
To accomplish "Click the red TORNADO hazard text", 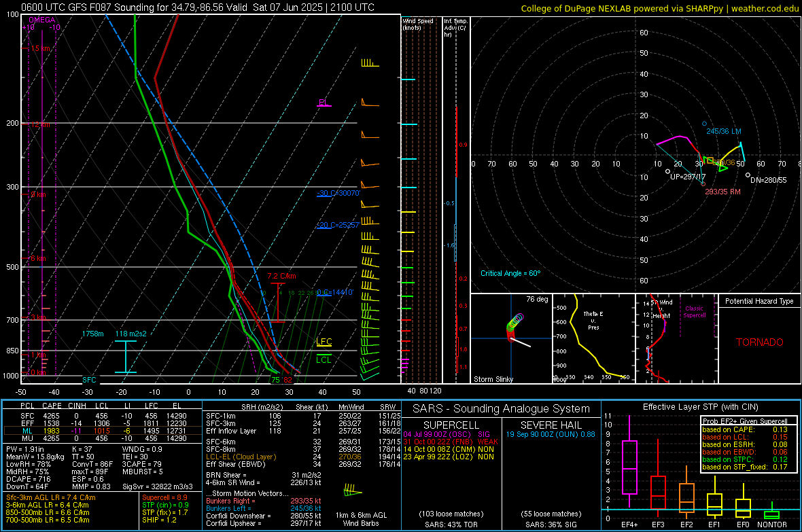I will (760, 342).
